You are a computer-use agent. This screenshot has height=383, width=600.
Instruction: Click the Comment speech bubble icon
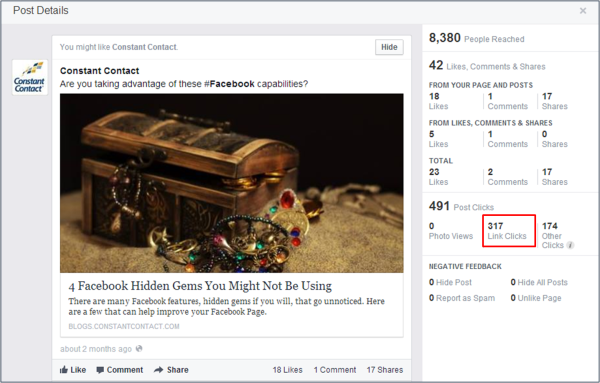(100, 370)
